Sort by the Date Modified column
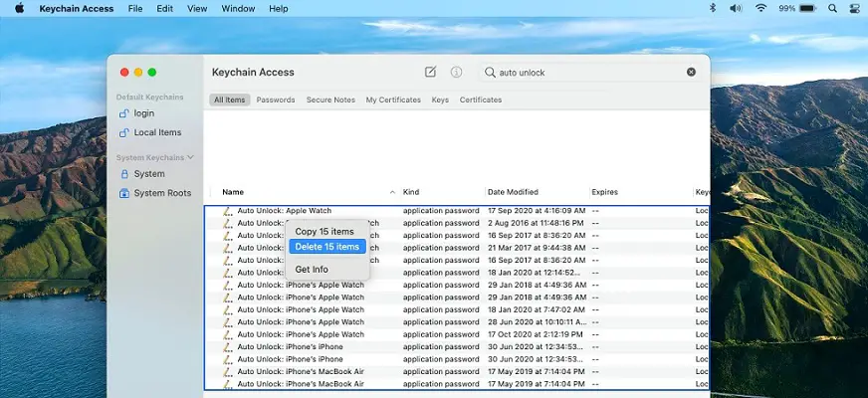This screenshot has width=868, height=398. 513,192
